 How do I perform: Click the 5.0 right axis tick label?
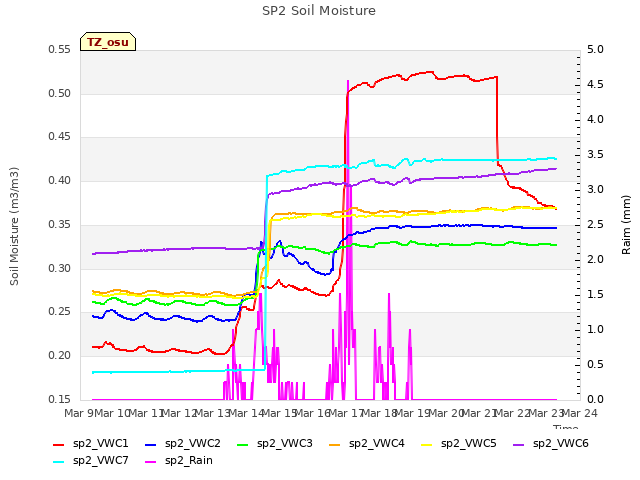coord(595,49)
